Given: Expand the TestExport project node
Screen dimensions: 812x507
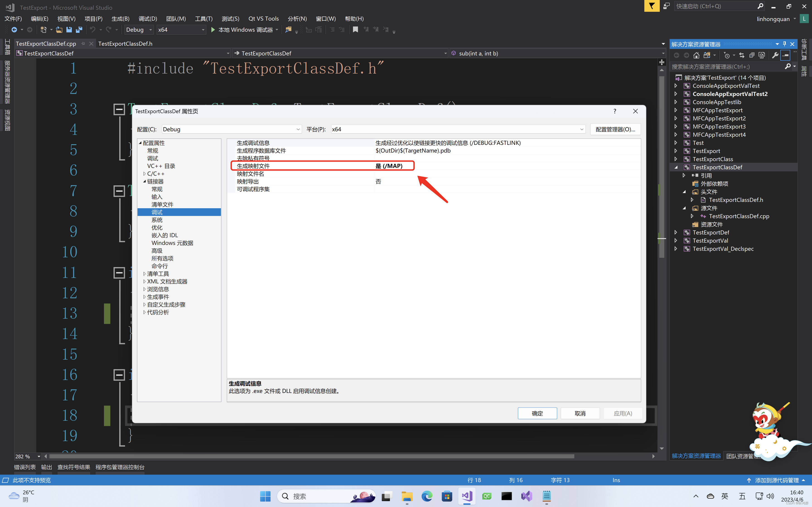Looking at the screenshot, I should click(675, 151).
